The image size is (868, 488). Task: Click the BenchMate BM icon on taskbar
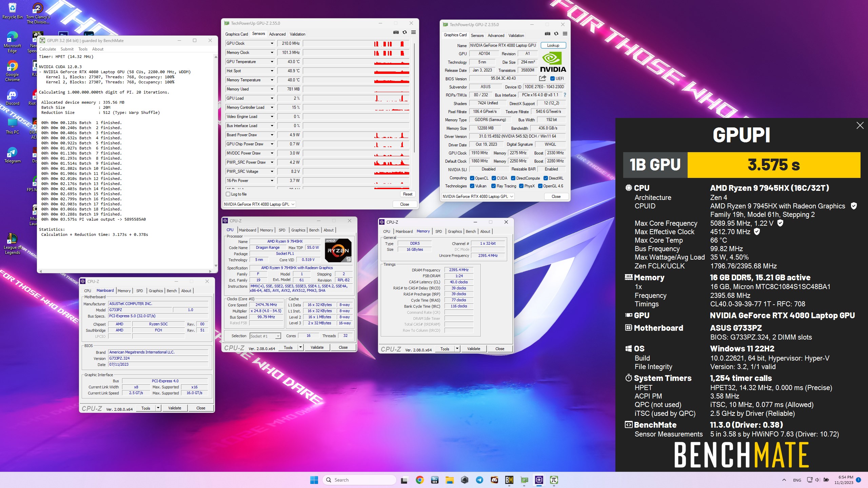tap(509, 480)
